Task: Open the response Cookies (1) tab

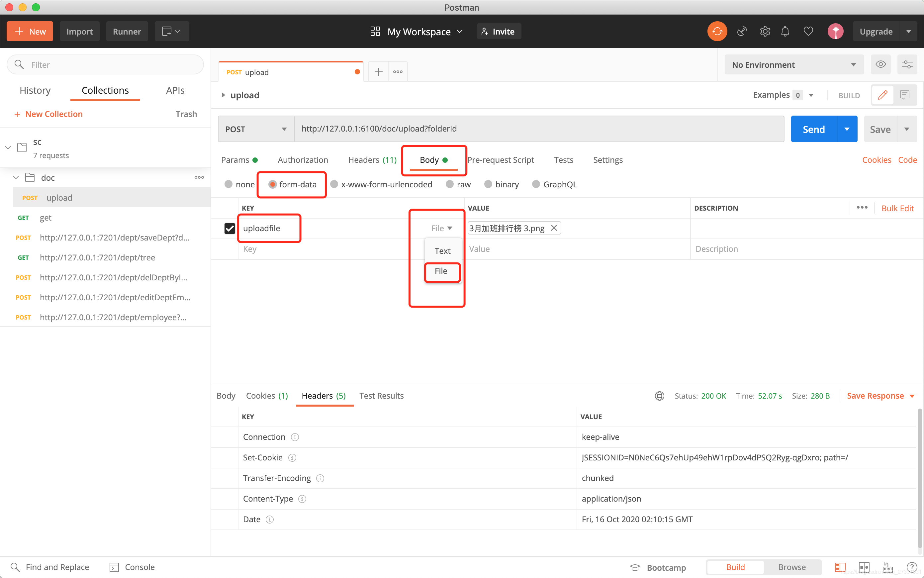Action: (x=267, y=396)
